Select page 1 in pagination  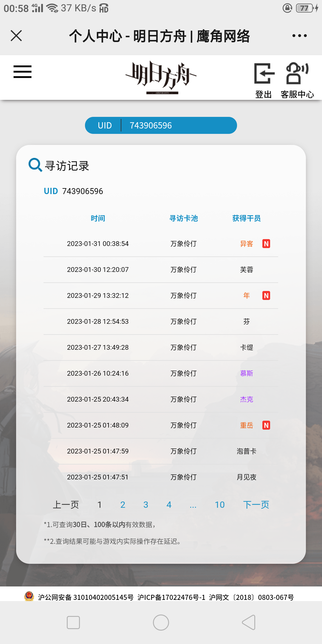click(100, 505)
